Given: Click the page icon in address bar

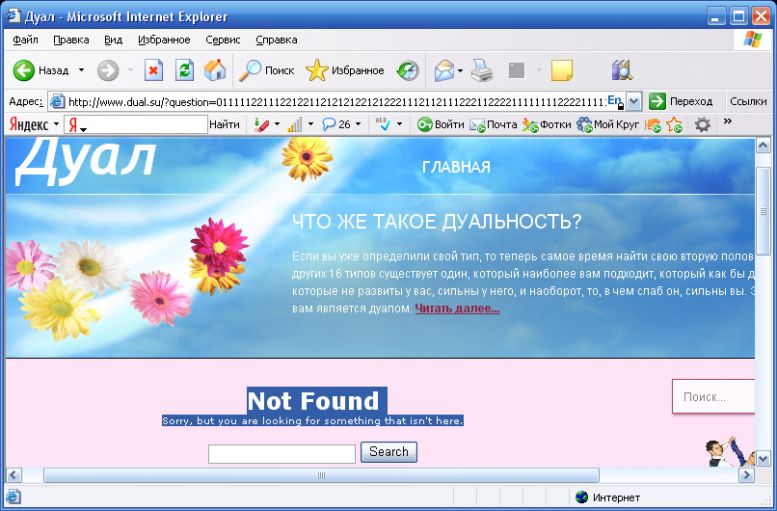Looking at the screenshot, I should tap(58, 102).
